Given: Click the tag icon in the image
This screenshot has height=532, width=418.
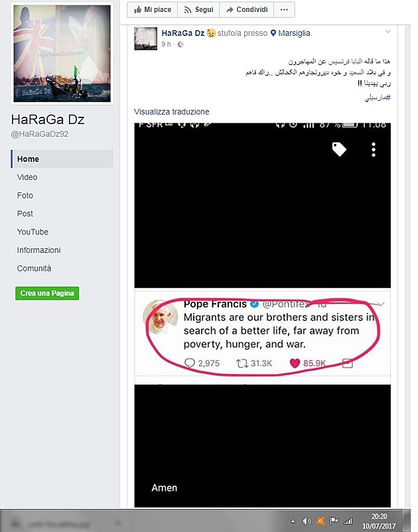Looking at the screenshot, I should click(339, 149).
